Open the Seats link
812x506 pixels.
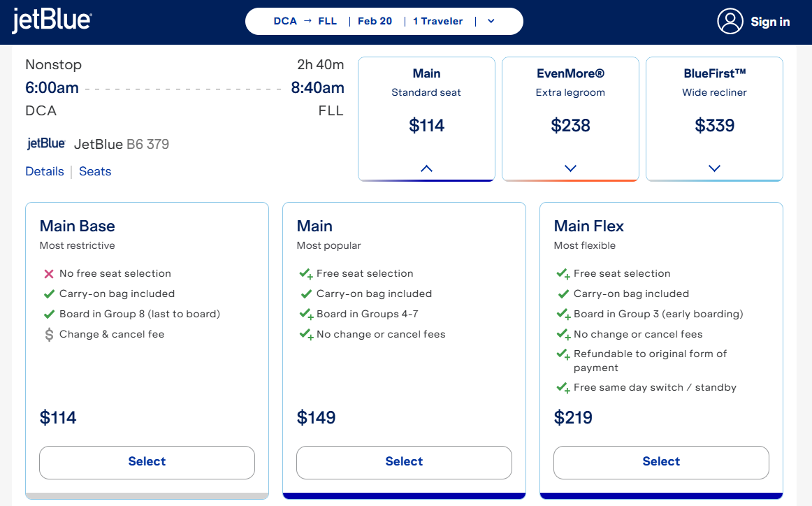[x=95, y=171]
